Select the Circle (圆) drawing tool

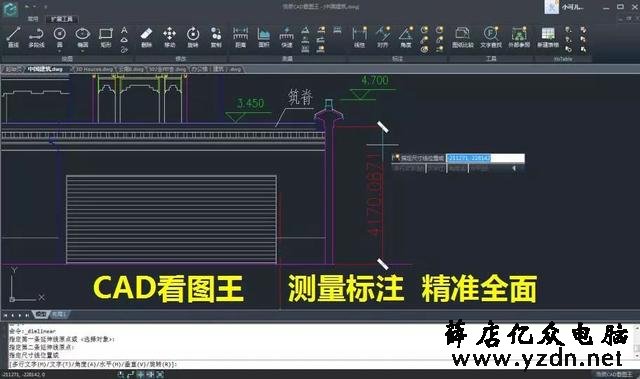60,37
